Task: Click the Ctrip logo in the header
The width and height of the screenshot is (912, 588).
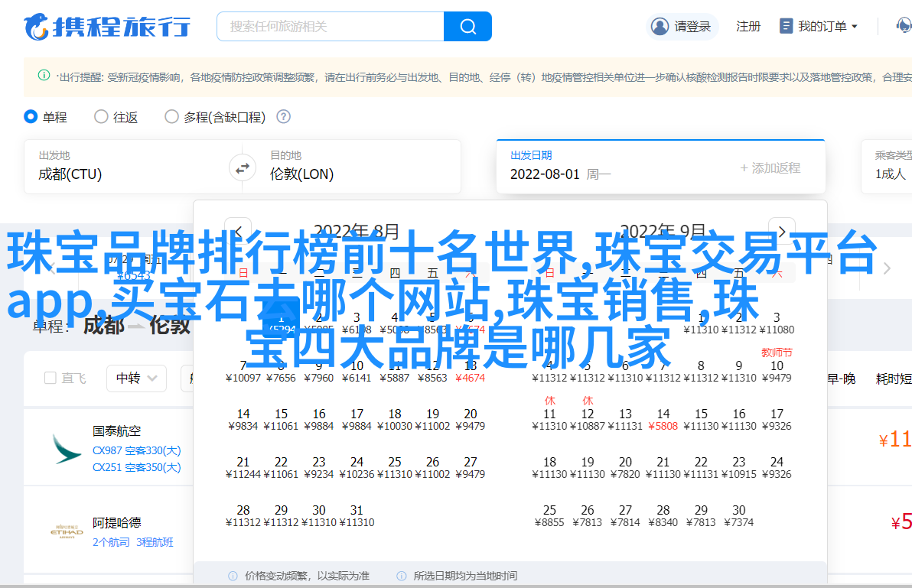Action: tap(107, 26)
